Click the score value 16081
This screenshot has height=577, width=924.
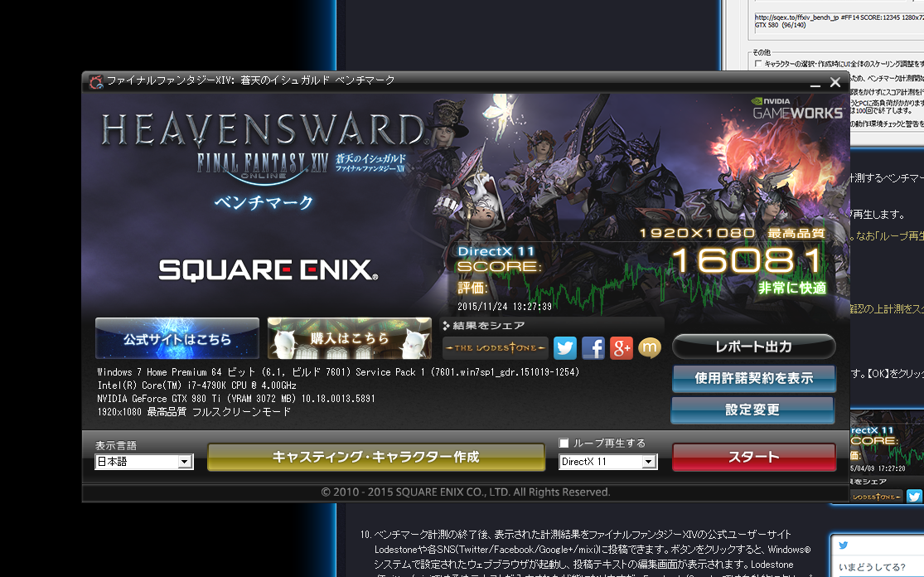click(747, 260)
